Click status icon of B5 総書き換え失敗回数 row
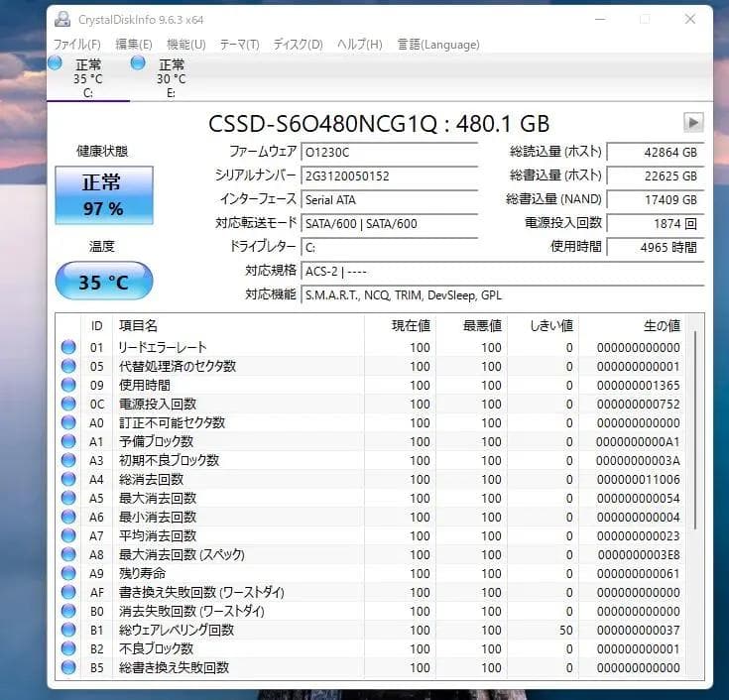The height and width of the screenshot is (700, 729). (x=68, y=667)
